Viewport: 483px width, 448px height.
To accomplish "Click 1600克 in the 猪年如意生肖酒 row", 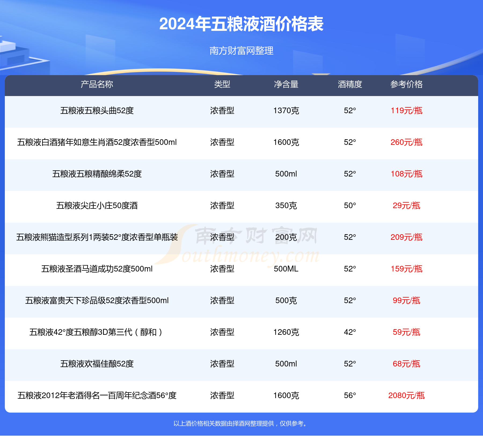I will (286, 142).
